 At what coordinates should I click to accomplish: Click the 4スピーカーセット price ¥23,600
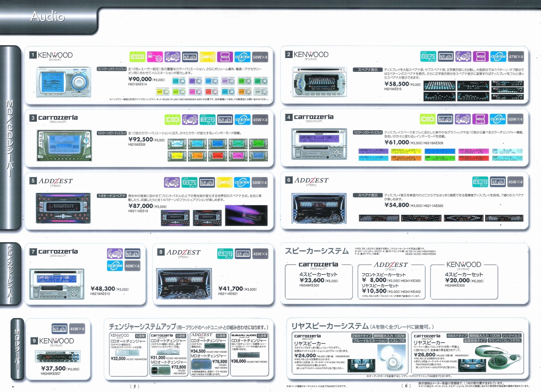click(312, 280)
